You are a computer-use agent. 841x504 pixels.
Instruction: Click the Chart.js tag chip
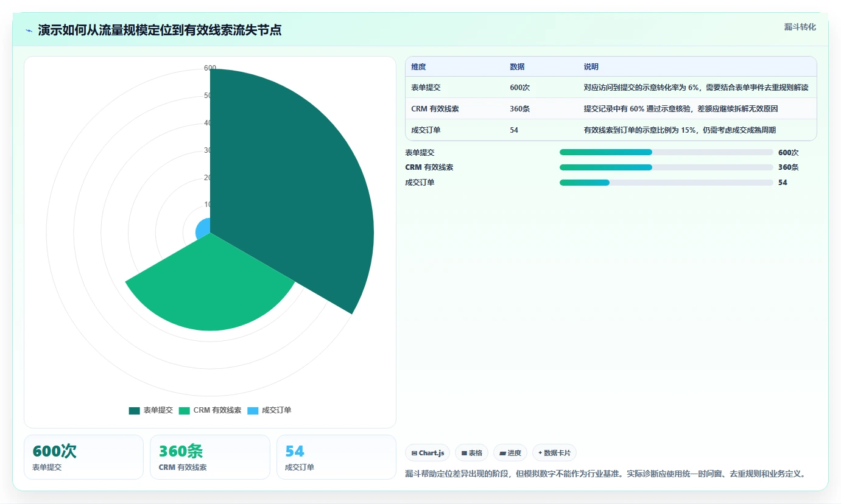tap(428, 453)
